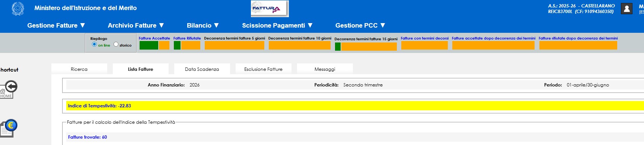Click the Fatture con termini decorsi link
This screenshot has height=145, width=644.
click(425, 38)
